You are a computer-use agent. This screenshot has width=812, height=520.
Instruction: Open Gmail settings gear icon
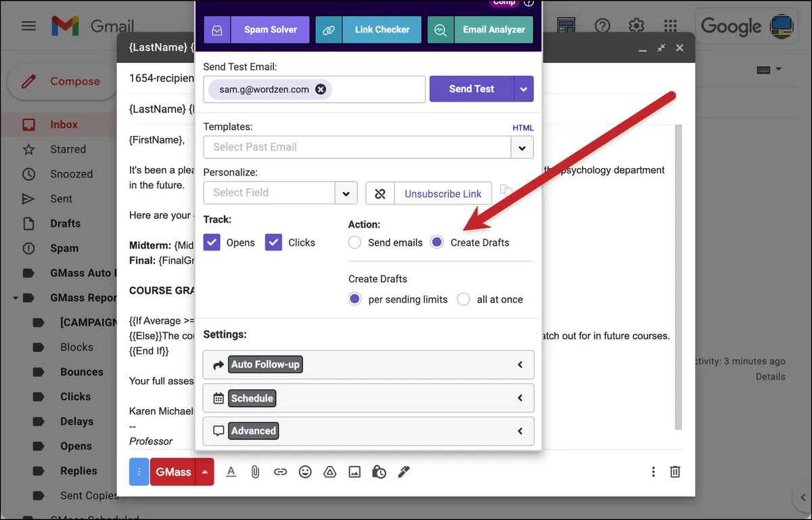point(636,26)
